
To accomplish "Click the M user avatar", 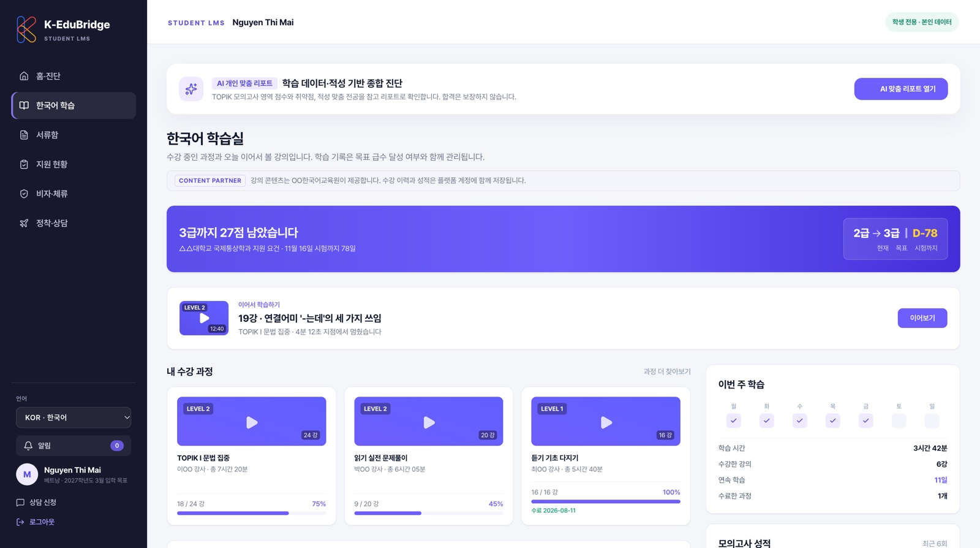I will pos(27,474).
